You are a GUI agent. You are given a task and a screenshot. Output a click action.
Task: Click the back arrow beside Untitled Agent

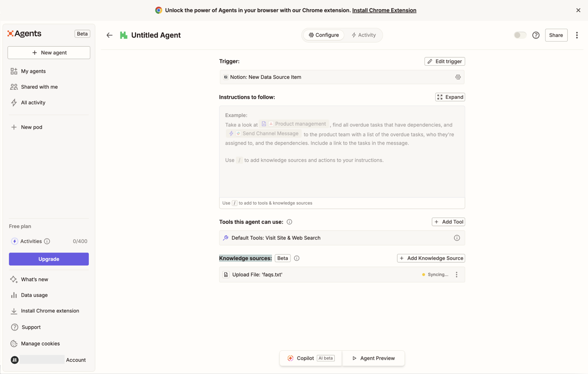[109, 35]
